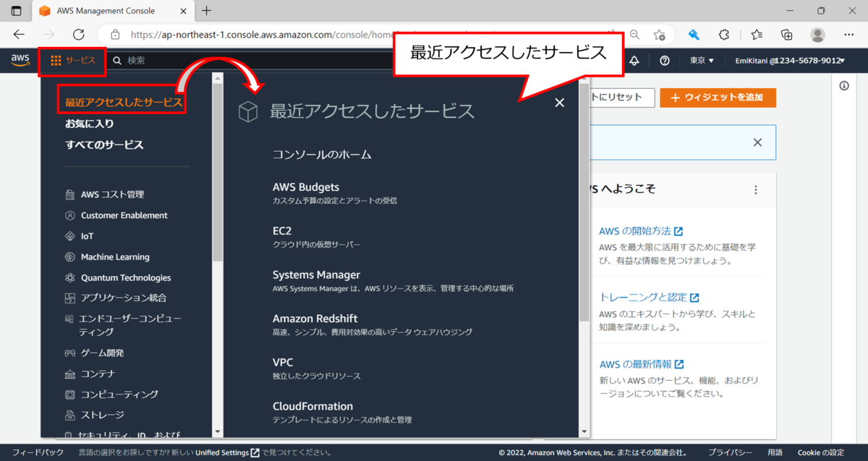This screenshot has height=461, width=868.
Task: Open browser extensions puzzle icon
Action: tap(724, 35)
